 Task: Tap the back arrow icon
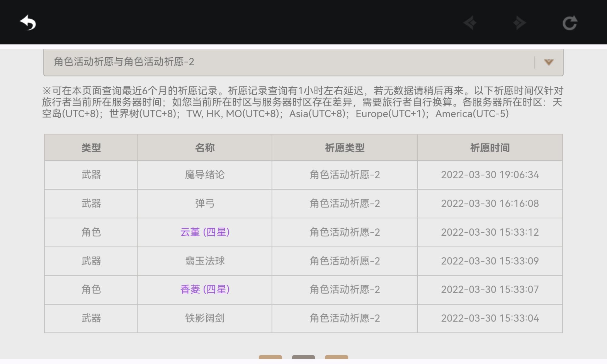tap(28, 23)
